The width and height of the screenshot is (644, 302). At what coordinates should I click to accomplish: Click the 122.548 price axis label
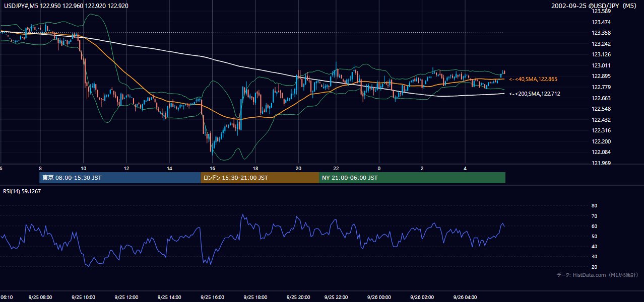pos(601,109)
